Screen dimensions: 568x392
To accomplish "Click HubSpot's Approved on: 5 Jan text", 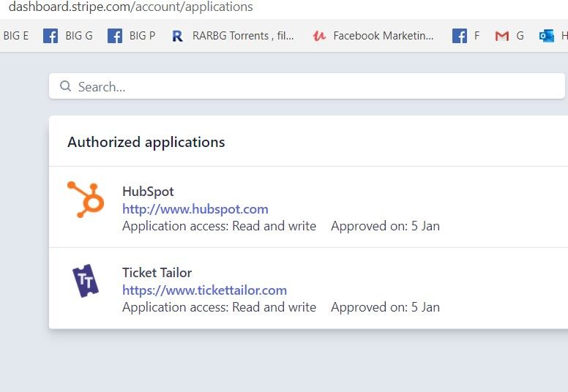I will coord(386,226).
